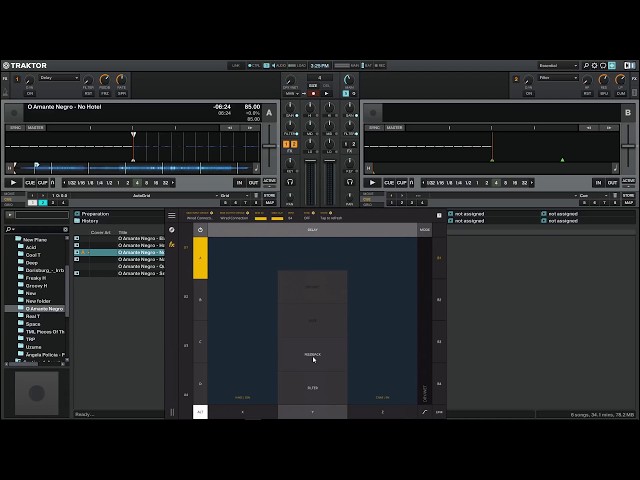The height and width of the screenshot is (480, 640).
Task: Open the Delay effect dropdown in FX unit 1
Action: coord(59,78)
